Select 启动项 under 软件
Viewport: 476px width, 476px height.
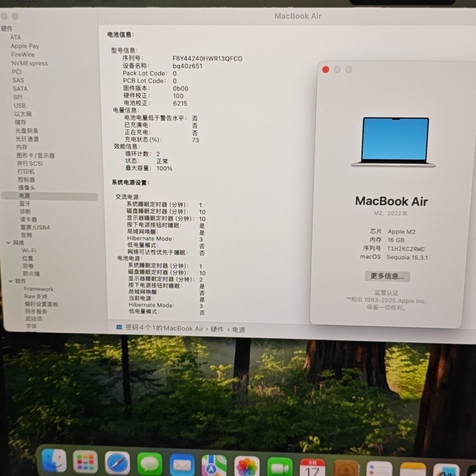34,319
